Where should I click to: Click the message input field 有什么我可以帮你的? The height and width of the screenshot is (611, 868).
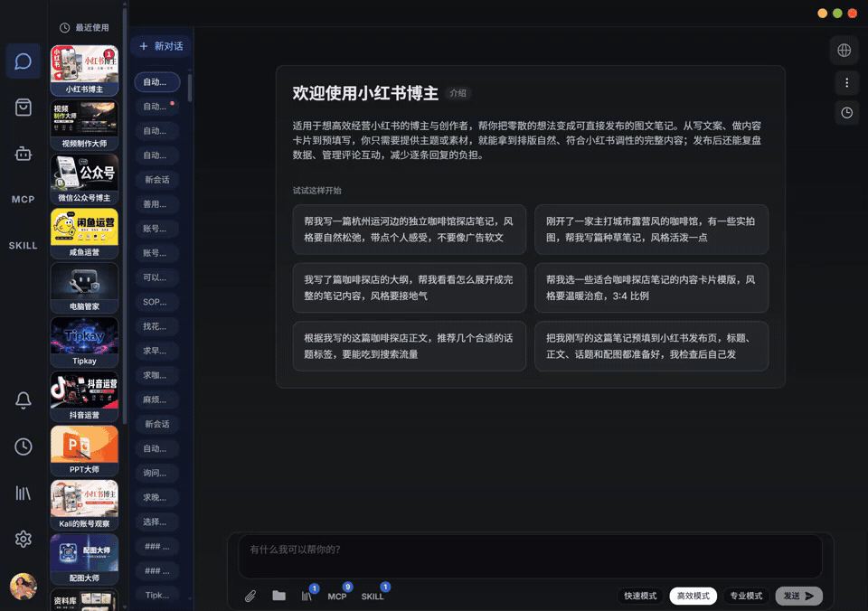pos(531,556)
